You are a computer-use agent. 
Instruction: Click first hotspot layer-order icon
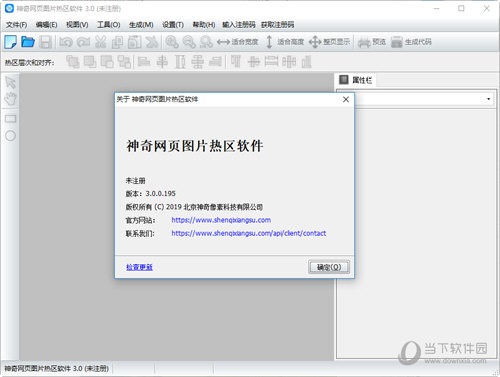pos(73,62)
